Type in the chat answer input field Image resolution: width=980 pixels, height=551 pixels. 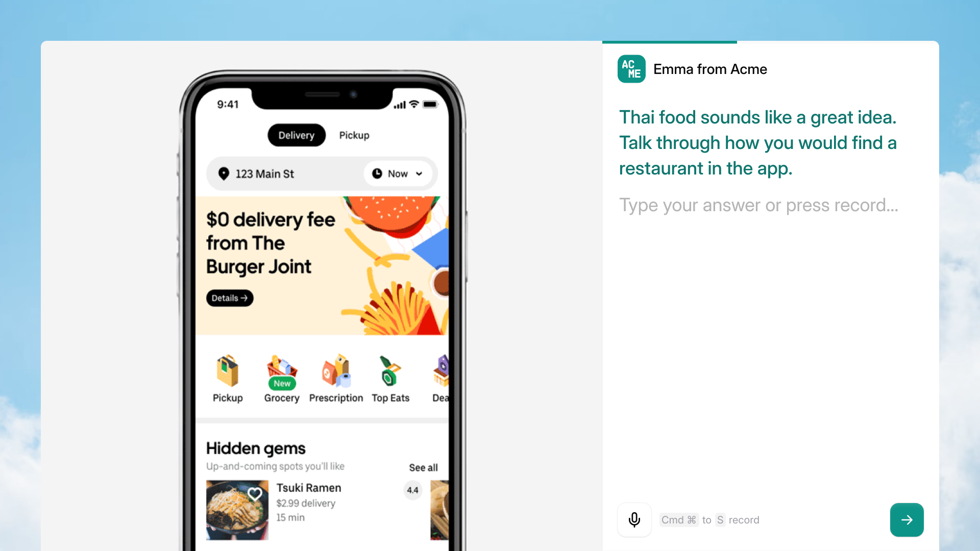point(759,205)
